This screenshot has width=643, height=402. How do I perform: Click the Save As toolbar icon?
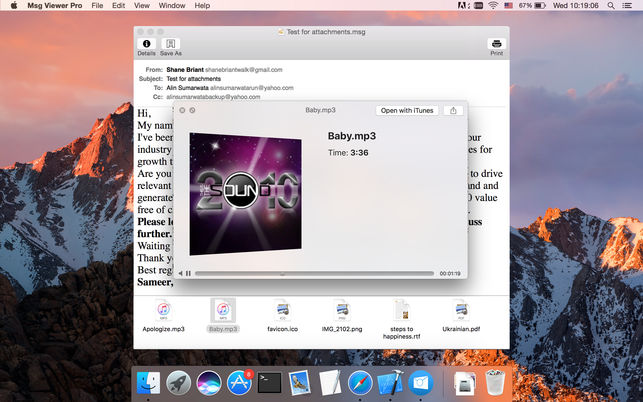click(x=171, y=44)
